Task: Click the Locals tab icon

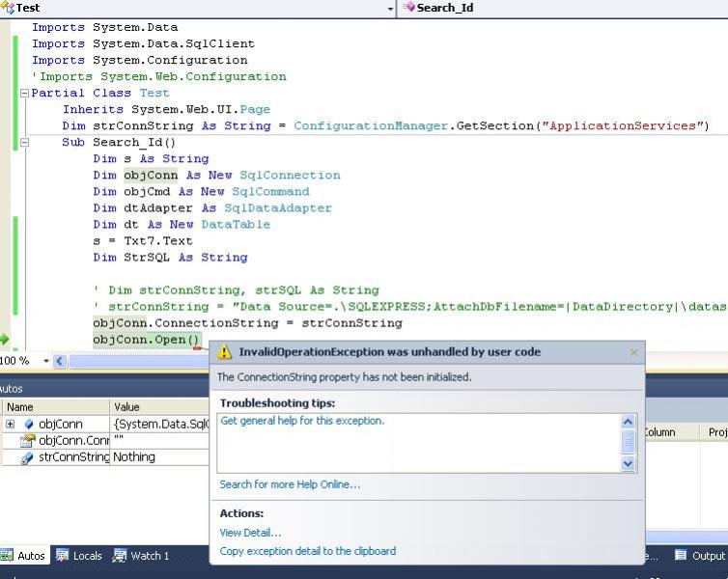Action: click(62, 555)
